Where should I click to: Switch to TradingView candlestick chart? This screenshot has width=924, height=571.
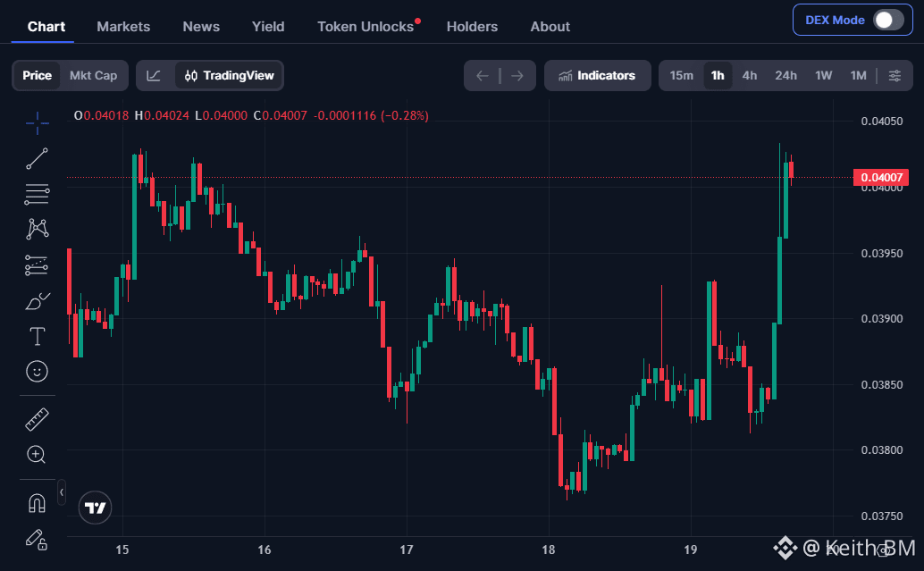230,75
